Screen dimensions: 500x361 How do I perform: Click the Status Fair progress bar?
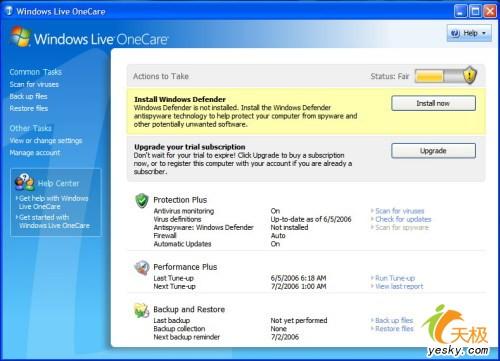[x=439, y=76]
